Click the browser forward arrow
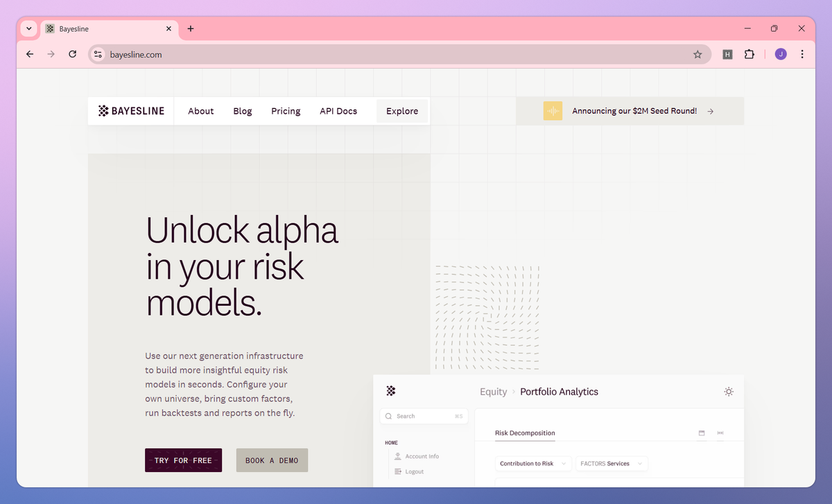Image resolution: width=832 pixels, height=504 pixels. click(x=51, y=54)
